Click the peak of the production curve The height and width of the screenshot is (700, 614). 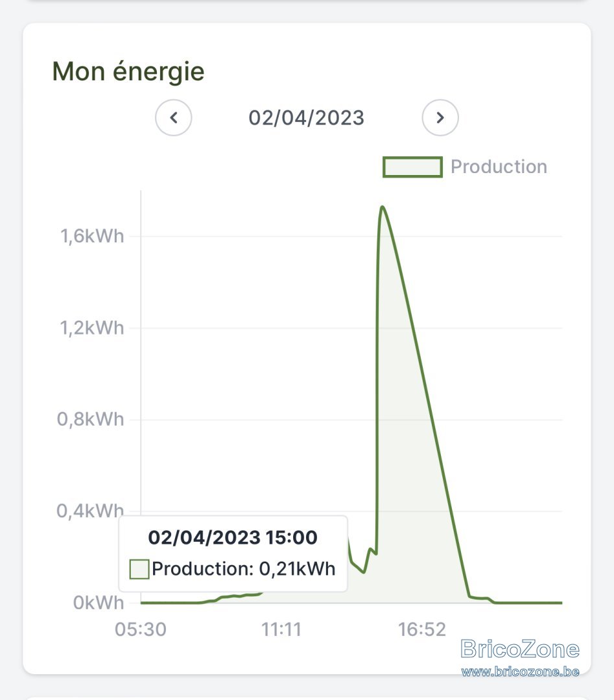[383, 207]
